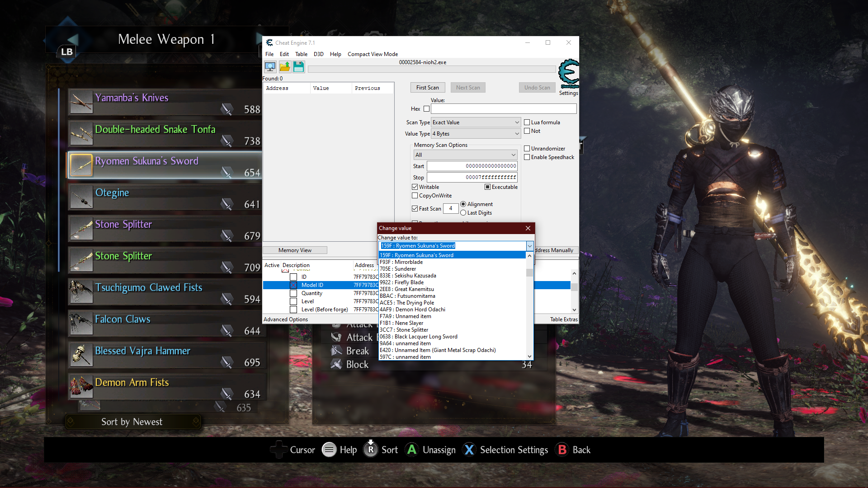Click the R stick Sort icon
Viewport: 868px width, 488px height.
click(371, 449)
